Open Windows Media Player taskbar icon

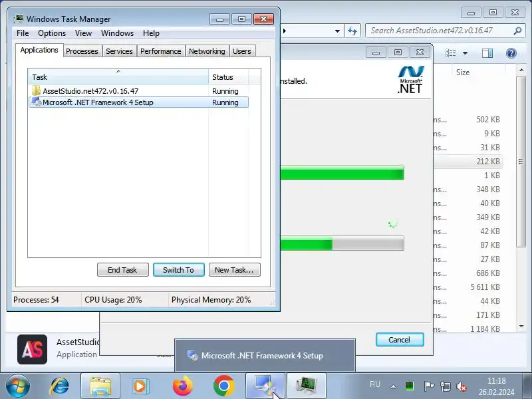(140, 386)
